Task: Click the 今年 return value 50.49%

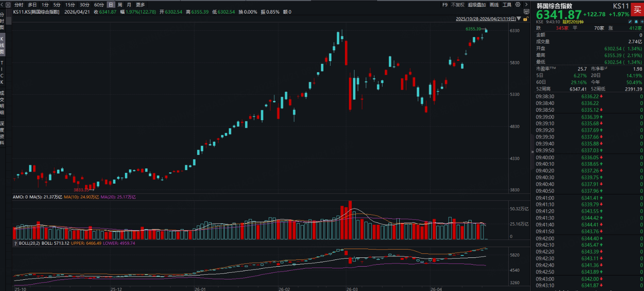Action: coord(634,83)
